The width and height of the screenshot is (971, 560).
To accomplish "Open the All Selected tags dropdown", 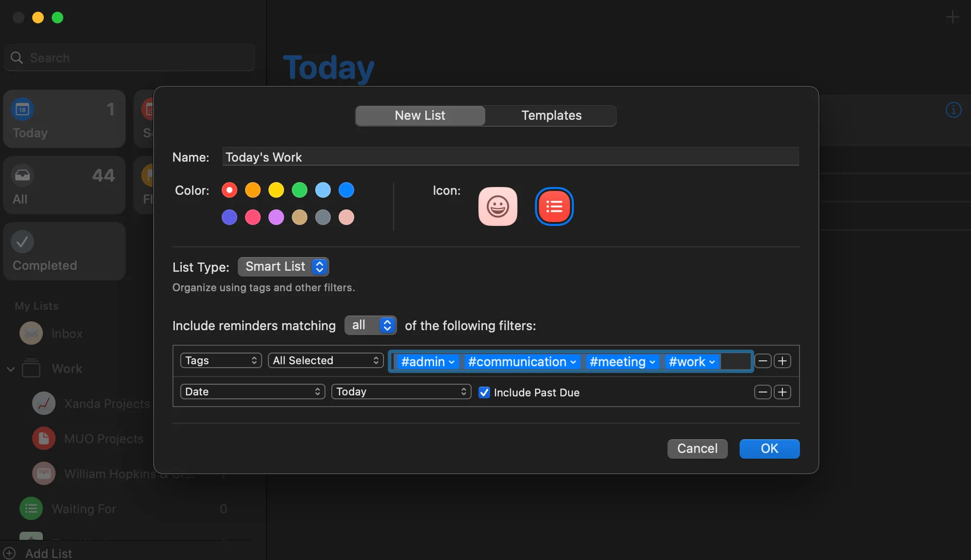I will coord(325,360).
